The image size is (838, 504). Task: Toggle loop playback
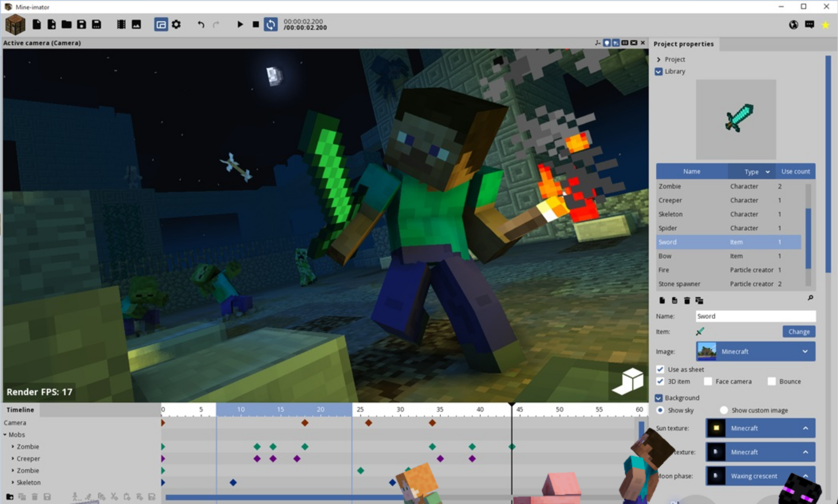coord(270,25)
